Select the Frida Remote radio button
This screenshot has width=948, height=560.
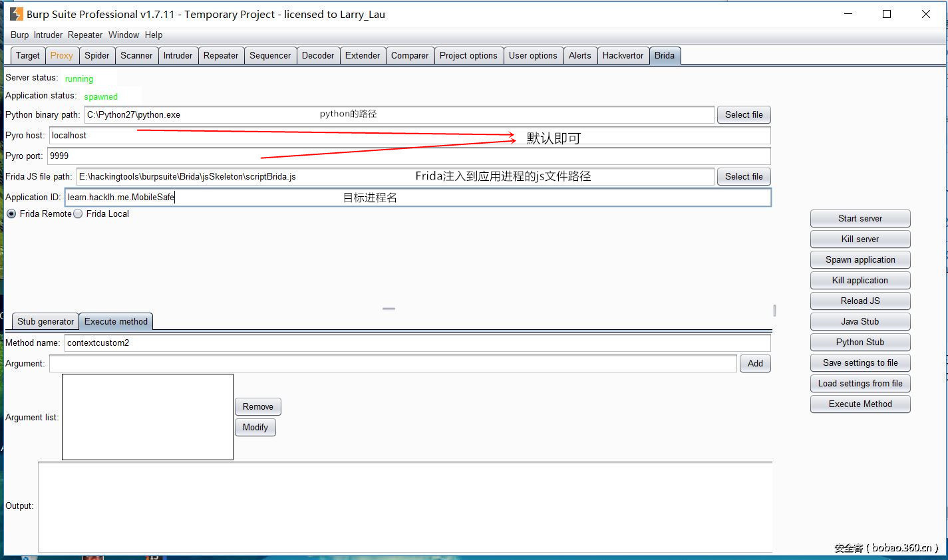pyautogui.click(x=11, y=213)
